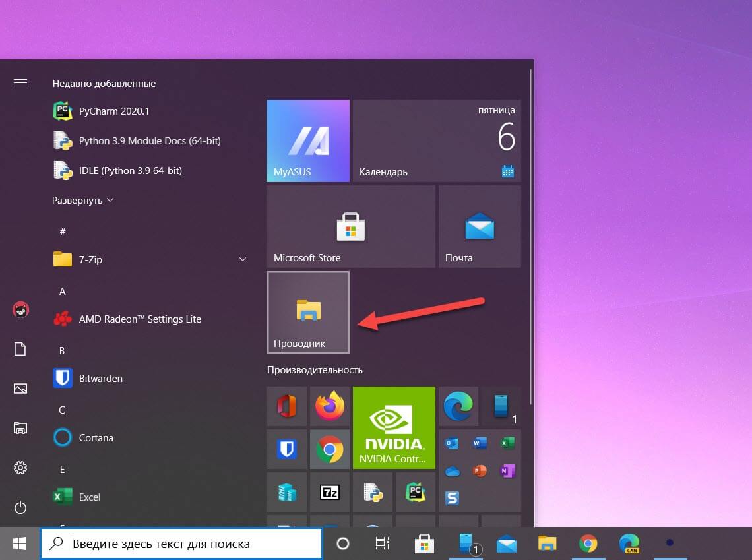Viewport: 752px width, 560px height.
Task: Open the 7-Zip folder entry
Action: pos(151,259)
